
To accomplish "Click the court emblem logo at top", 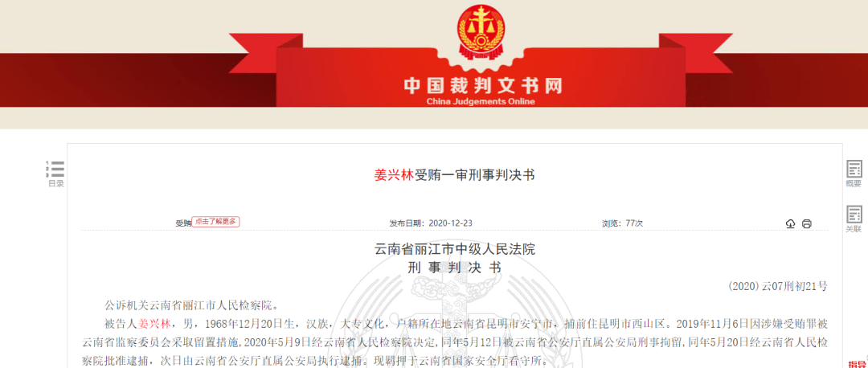I will click(481, 31).
